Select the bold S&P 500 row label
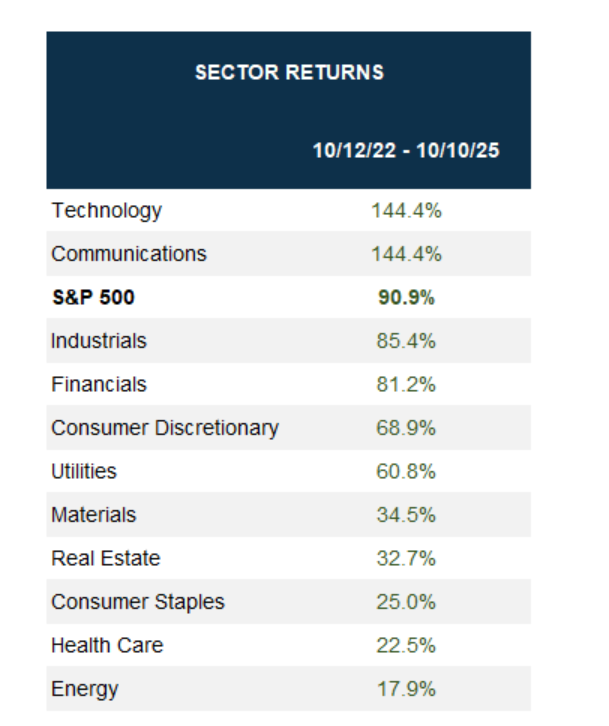609x726 pixels. (93, 297)
